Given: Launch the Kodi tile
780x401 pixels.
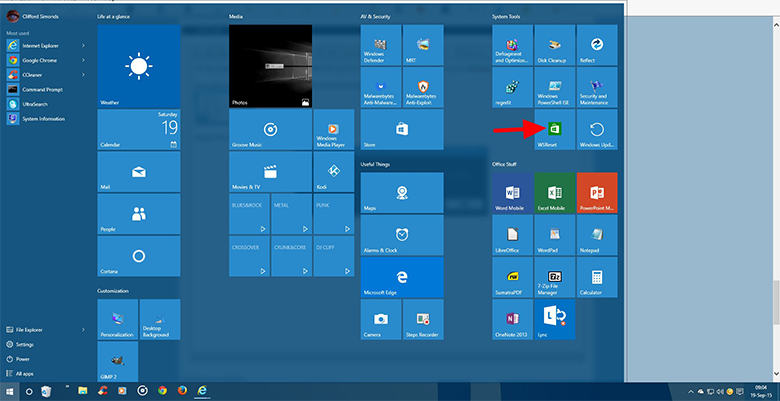Looking at the screenshot, I should (334, 173).
